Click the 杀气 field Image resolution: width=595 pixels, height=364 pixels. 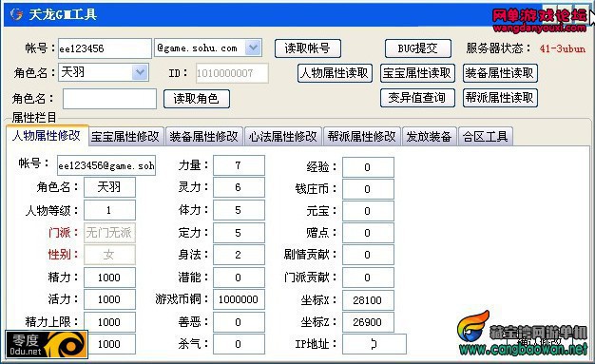coord(239,344)
